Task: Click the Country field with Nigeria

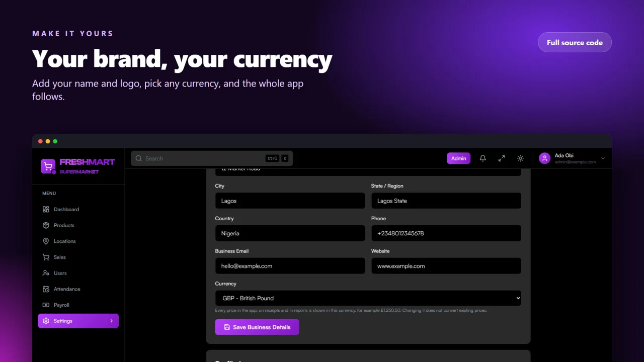Action: [x=290, y=233]
